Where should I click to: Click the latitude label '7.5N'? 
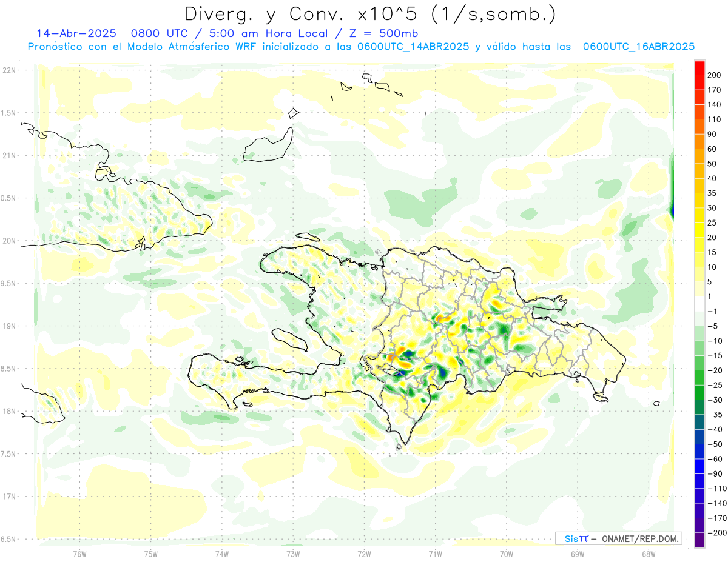pos(8,453)
